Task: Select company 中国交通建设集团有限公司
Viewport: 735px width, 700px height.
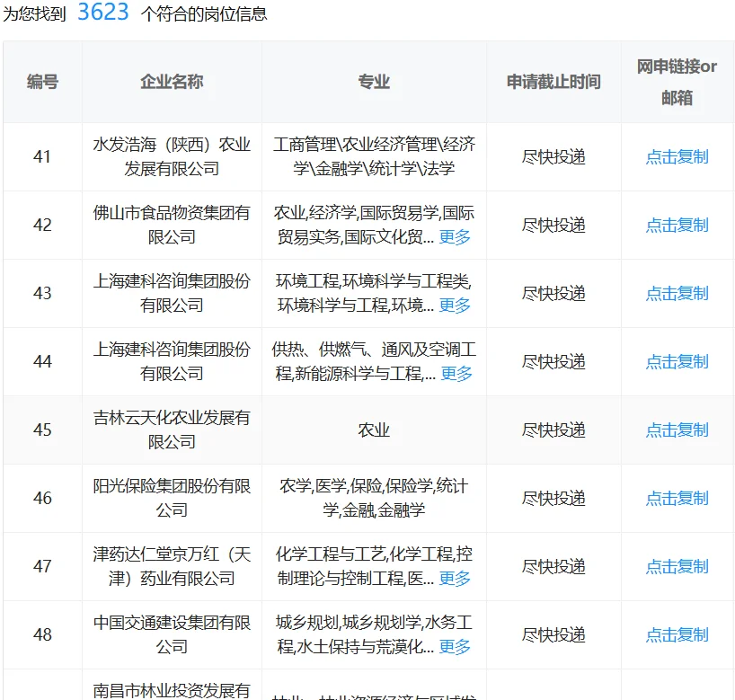Action: 172,634
